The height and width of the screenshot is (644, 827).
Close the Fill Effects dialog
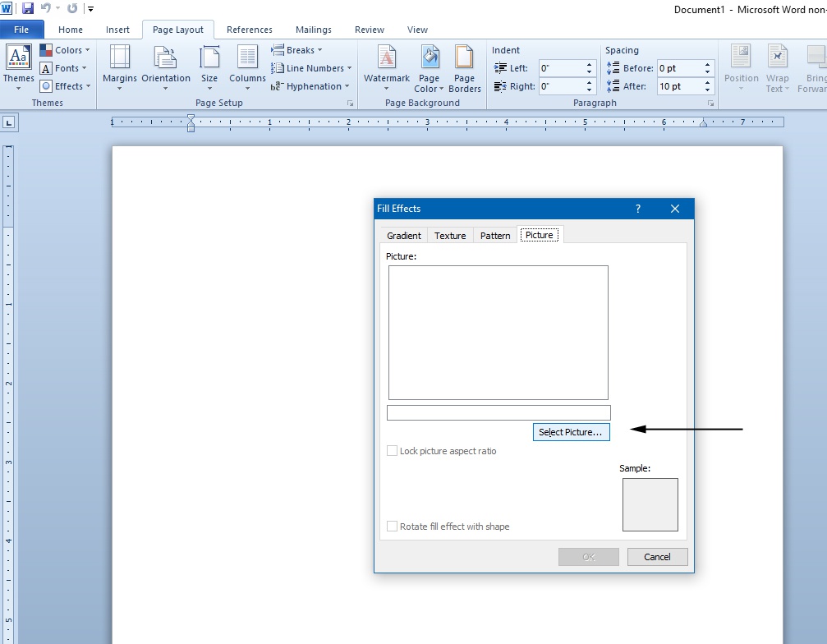pyautogui.click(x=675, y=209)
